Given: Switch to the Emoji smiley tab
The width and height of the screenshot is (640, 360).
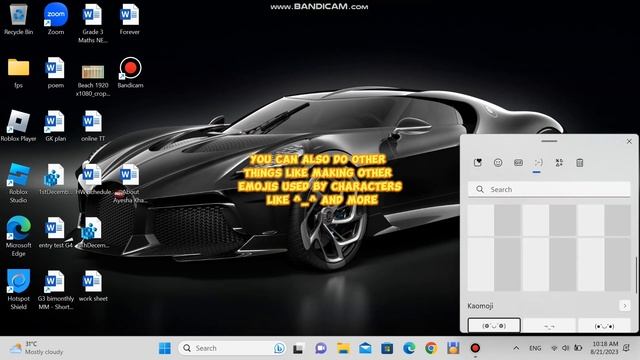Looking at the screenshot, I should coord(498,163).
